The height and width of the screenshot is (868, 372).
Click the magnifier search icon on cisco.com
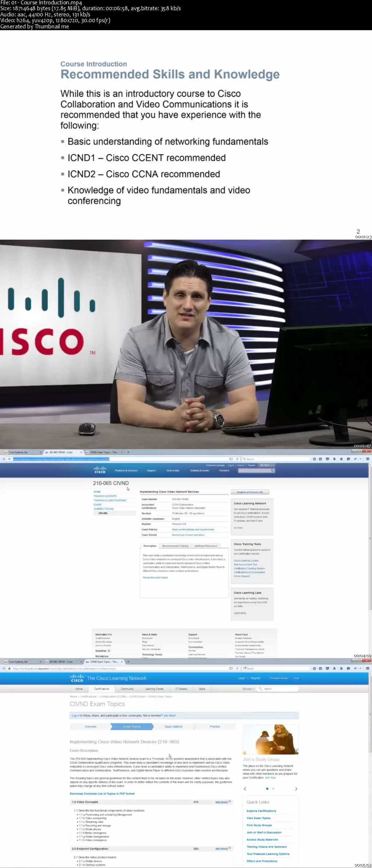(x=272, y=471)
